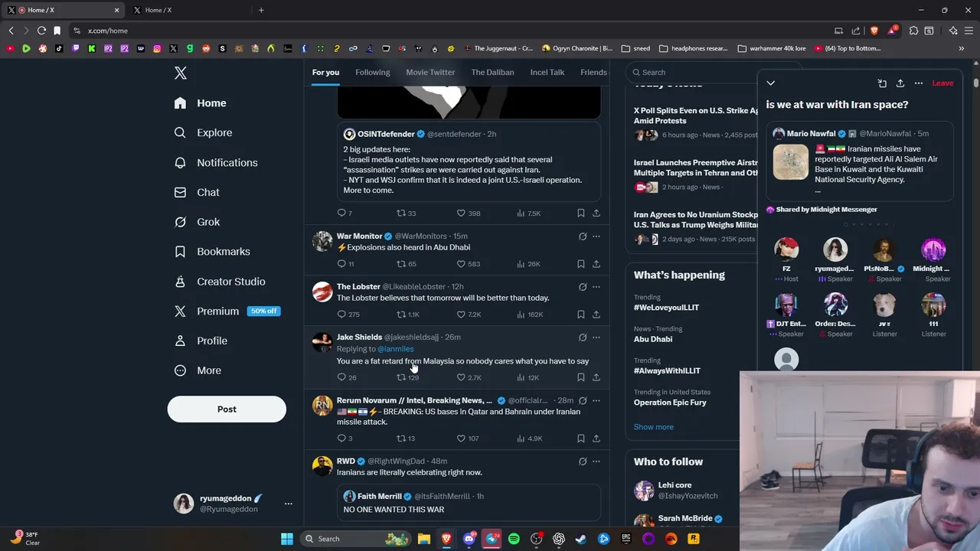
Task: Switch to The Daliban tab
Action: pyautogui.click(x=492, y=72)
